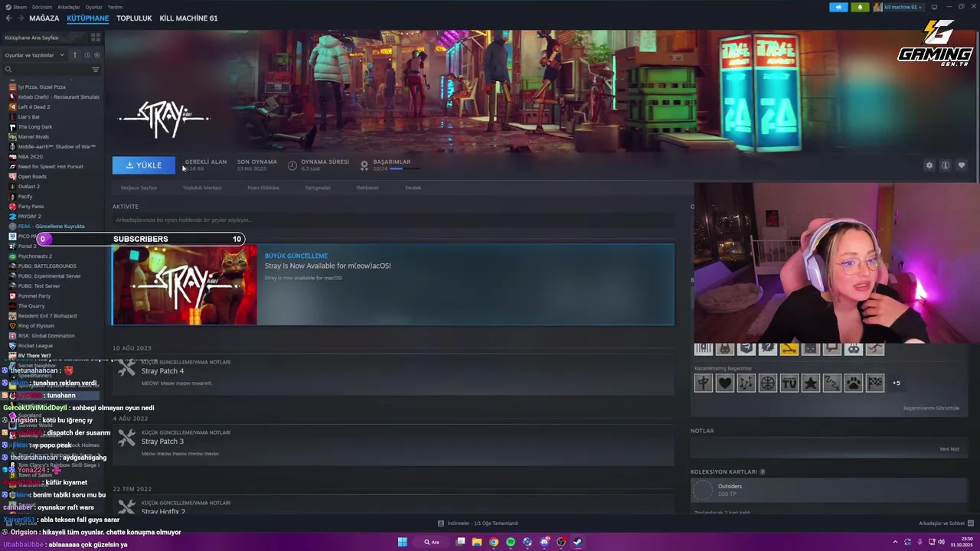
Task: Open the MAĞAZA tab
Action: pos(44,18)
